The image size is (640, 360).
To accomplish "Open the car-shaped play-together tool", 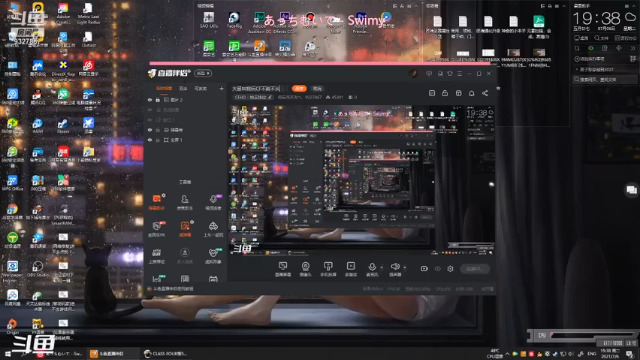I will click(213, 229).
